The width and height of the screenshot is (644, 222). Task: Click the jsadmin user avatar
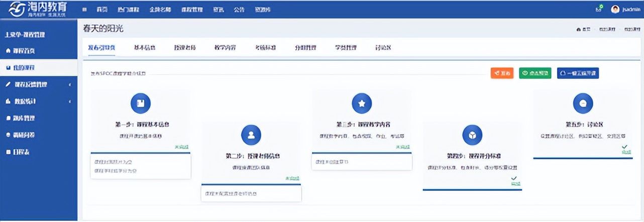(615, 9)
